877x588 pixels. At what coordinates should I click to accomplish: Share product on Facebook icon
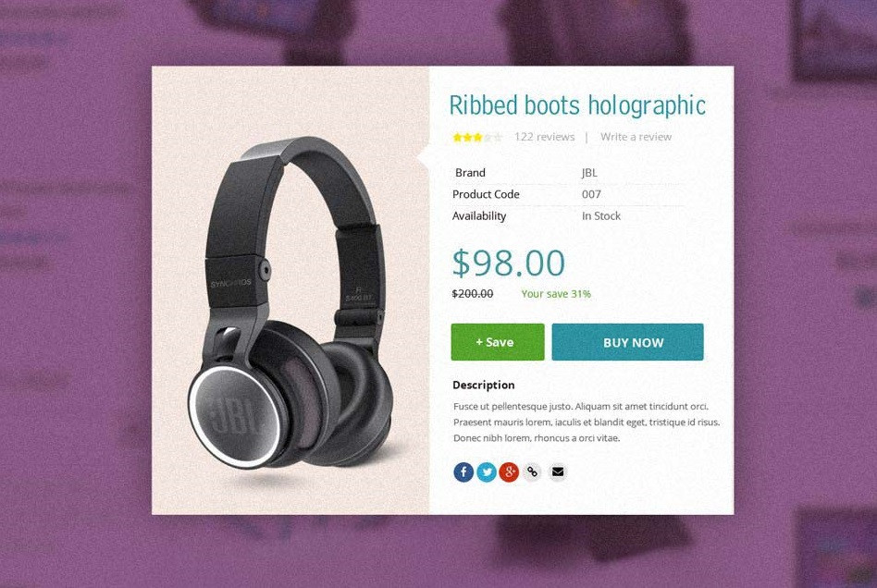pos(463,472)
